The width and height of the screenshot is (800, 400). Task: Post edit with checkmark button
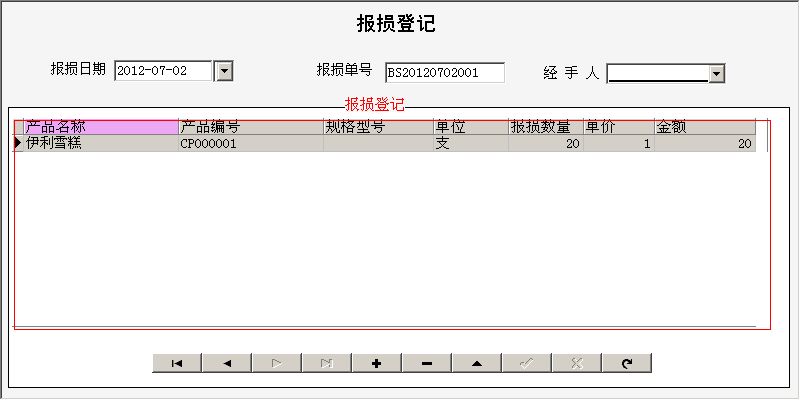click(527, 363)
